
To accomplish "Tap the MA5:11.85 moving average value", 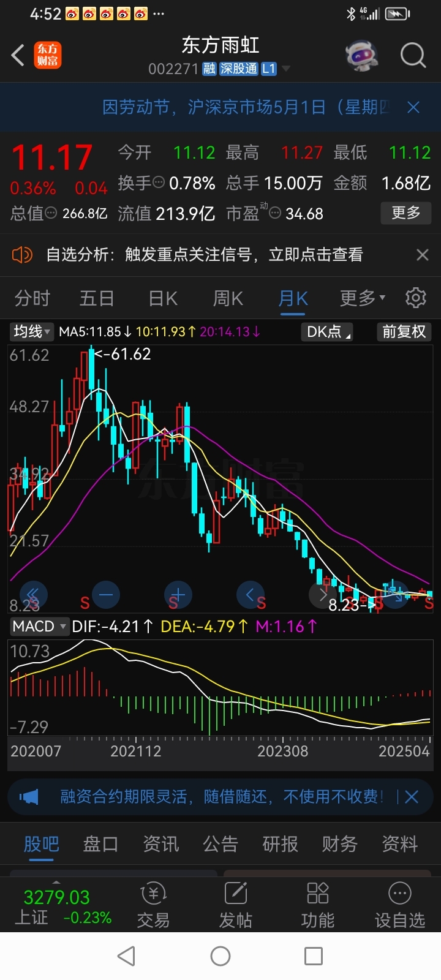I will pos(96,332).
